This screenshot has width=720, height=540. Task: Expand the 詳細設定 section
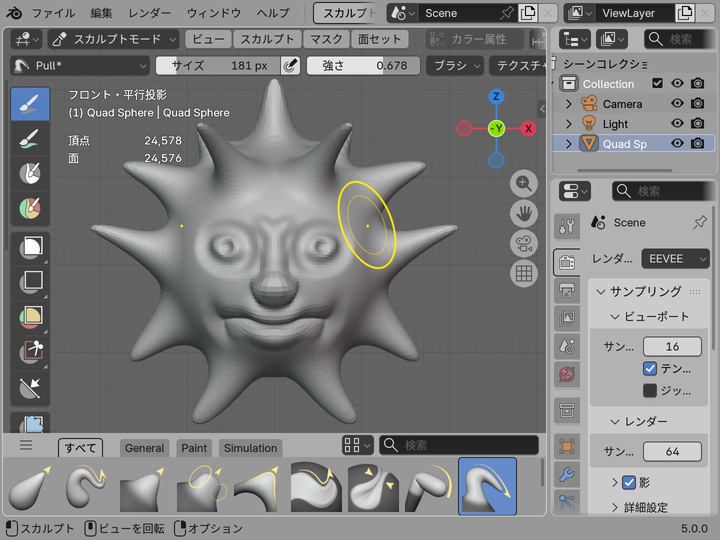click(615, 507)
